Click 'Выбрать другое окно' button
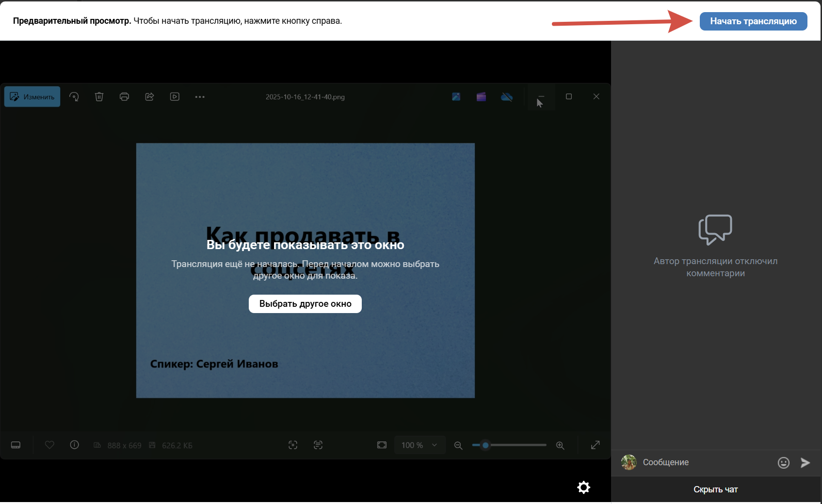 pos(305,304)
